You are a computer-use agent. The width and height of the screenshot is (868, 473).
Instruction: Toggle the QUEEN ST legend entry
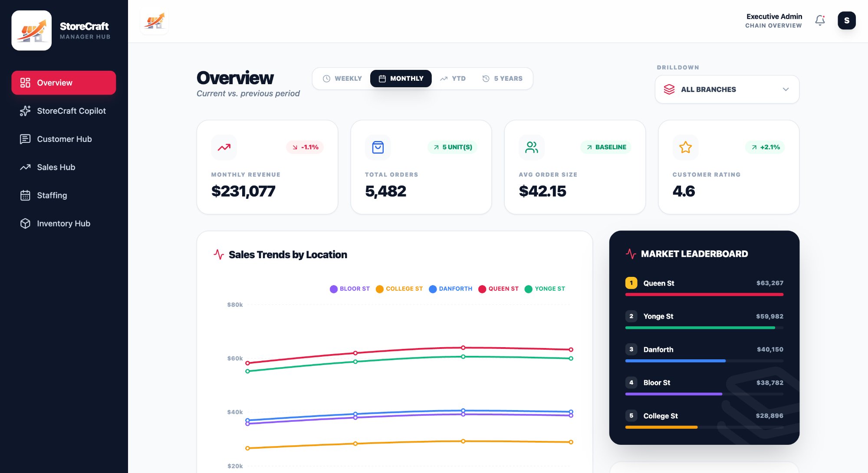click(x=498, y=289)
